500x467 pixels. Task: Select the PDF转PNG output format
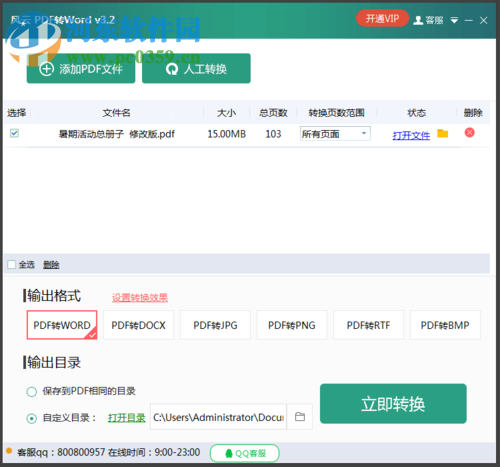click(292, 325)
